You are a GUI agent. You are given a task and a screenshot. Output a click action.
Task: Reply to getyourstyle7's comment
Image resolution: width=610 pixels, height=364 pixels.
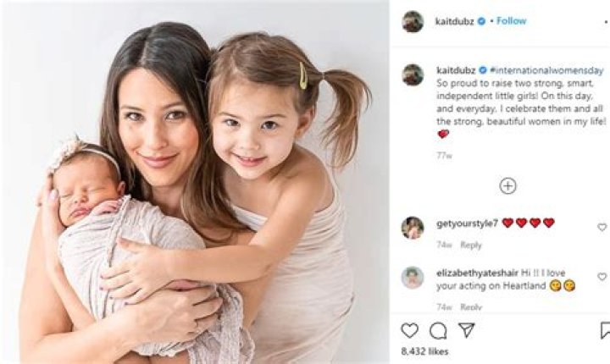pyautogui.click(x=471, y=245)
